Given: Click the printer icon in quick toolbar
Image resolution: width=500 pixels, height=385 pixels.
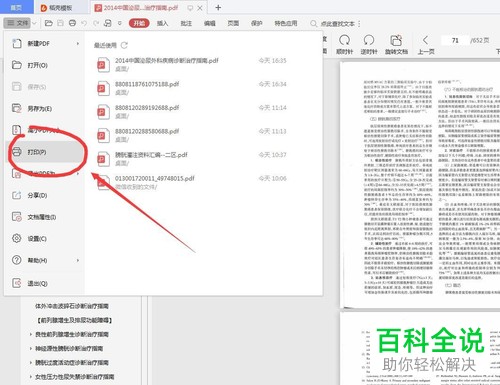Looking at the screenshot, I should pos(72,23).
